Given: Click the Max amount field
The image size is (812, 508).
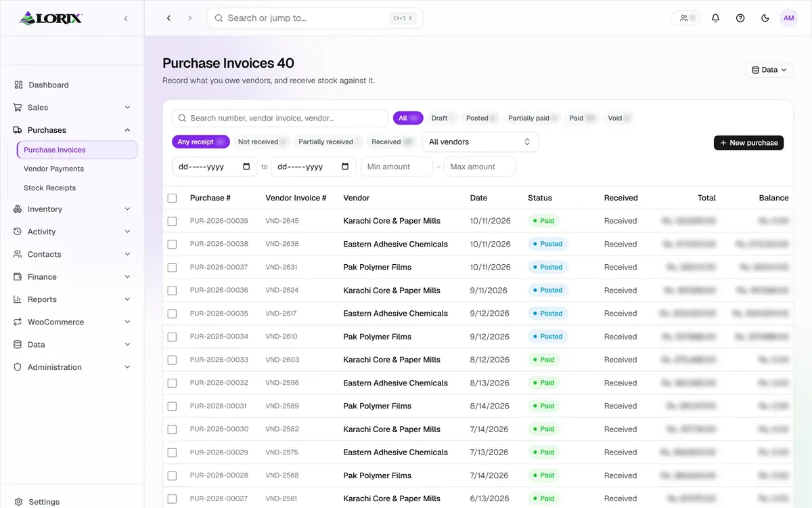Looking at the screenshot, I should click(x=480, y=167).
